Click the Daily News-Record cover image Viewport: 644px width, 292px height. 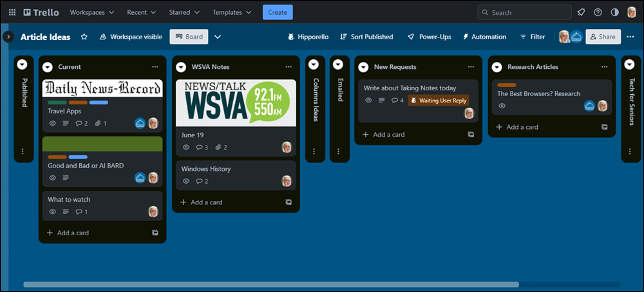pyautogui.click(x=102, y=88)
